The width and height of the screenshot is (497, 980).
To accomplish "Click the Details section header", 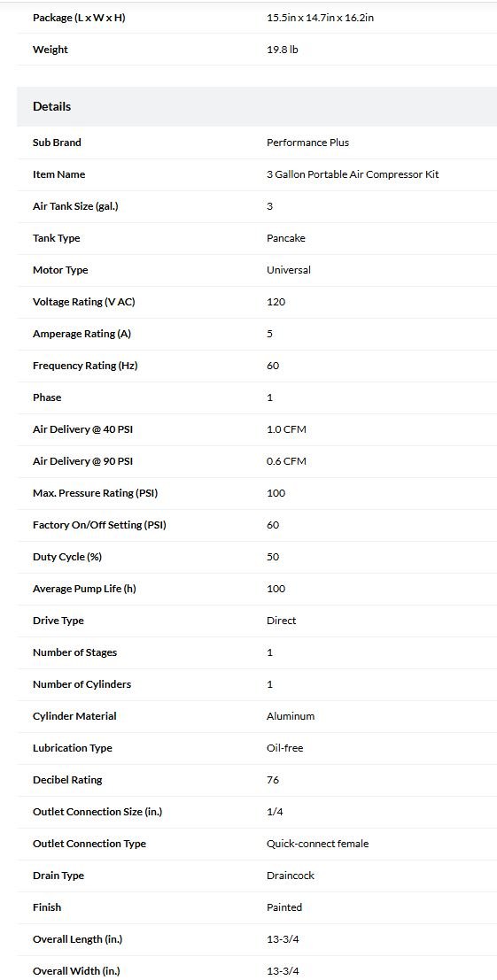I will pos(52,106).
